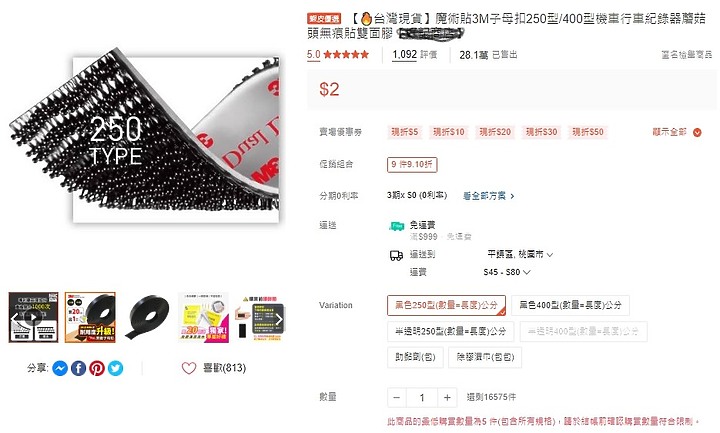Share the product via Messenger icon

point(60,368)
